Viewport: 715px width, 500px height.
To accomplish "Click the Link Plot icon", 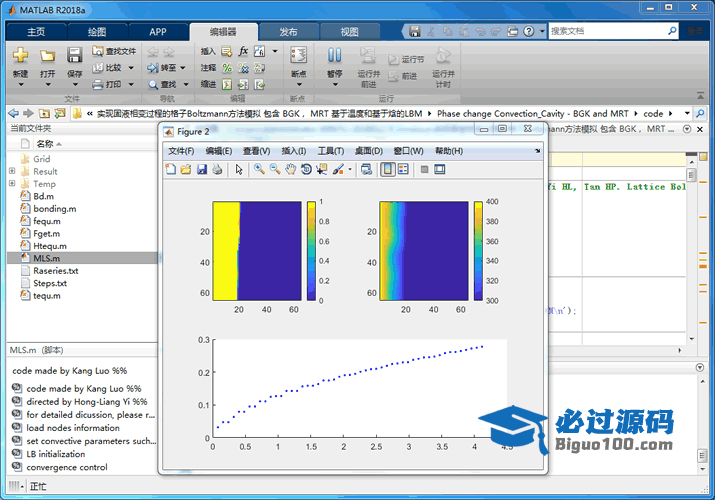I will tap(366, 170).
